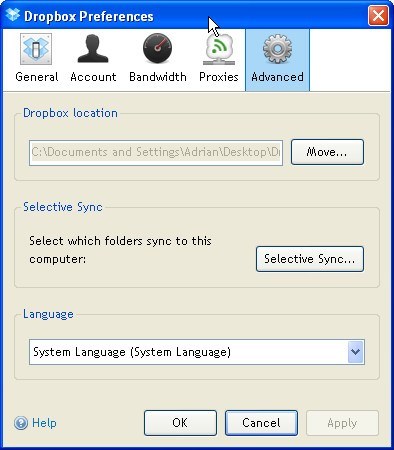This screenshot has height=450, width=394.
Task: Click the Dropbox location path field
Action: (156, 153)
